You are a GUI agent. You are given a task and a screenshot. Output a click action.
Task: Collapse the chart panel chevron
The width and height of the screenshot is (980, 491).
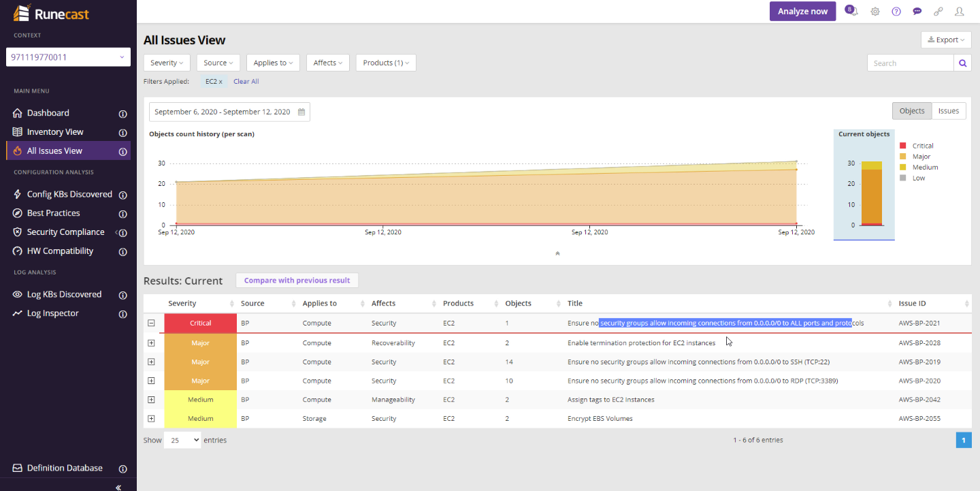tap(557, 253)
